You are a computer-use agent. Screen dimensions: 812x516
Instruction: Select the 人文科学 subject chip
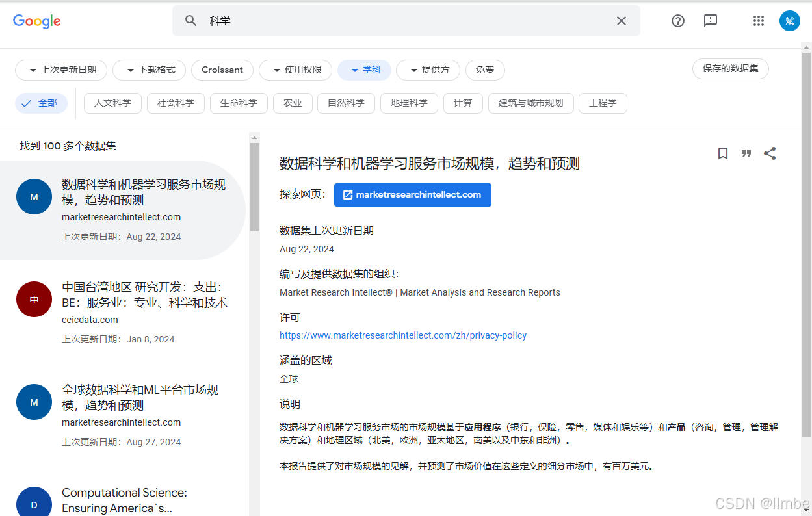(x=112, y=103)
